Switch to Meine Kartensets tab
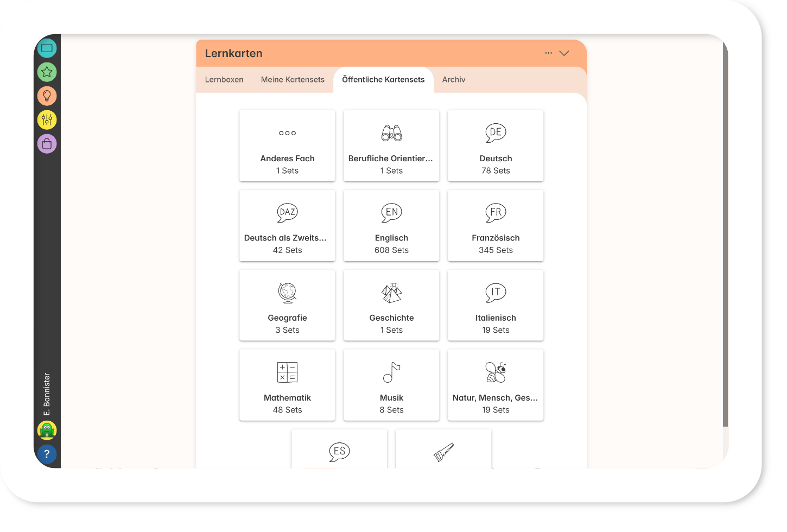This screenshot has height=532, width=787. point(293,80)
